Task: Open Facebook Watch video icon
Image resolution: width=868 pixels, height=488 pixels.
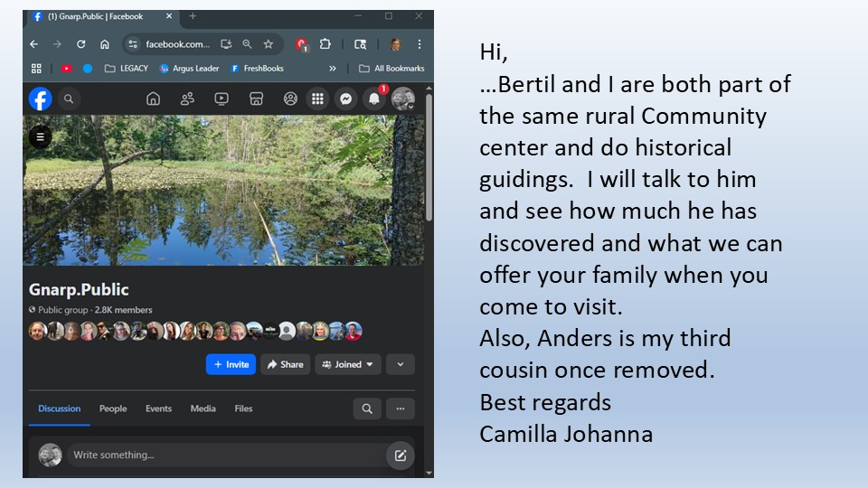Action: pyautogui.click(x=222, y=99)
